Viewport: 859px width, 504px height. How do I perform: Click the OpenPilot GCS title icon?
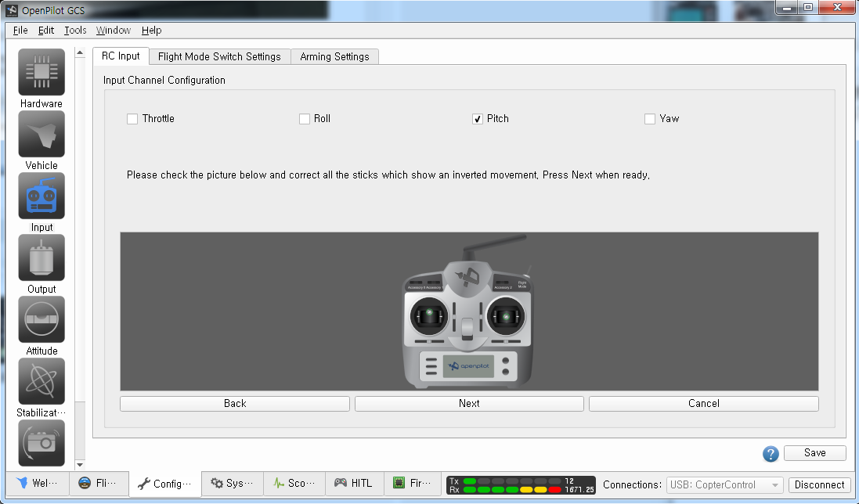click(x=12, y=10)
